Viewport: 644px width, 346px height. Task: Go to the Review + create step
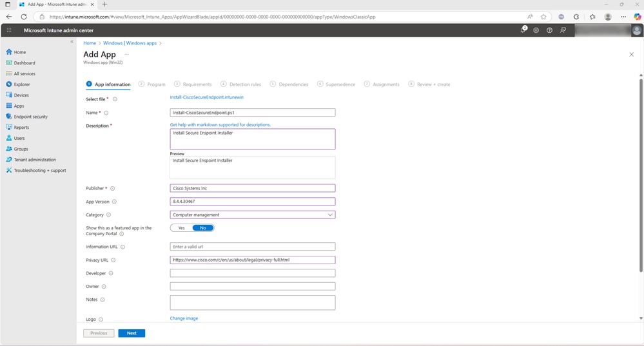(429, 84)
